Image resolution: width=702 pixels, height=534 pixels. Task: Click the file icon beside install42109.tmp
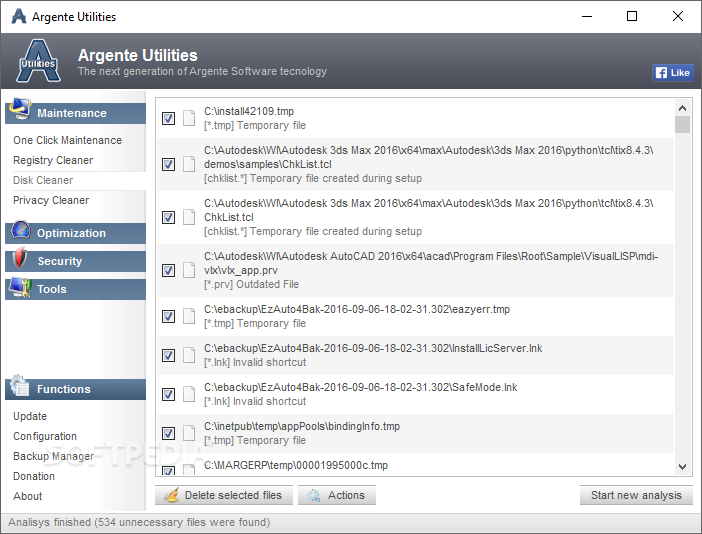point(189,118)
